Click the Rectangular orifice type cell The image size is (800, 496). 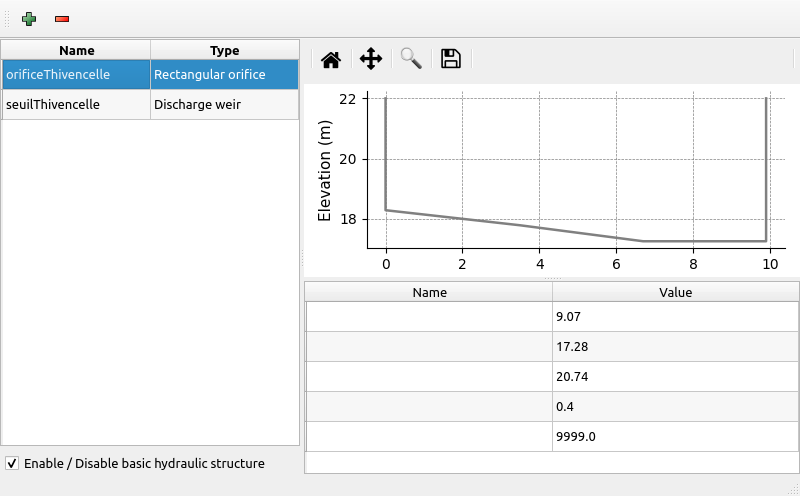coord(224,74)
